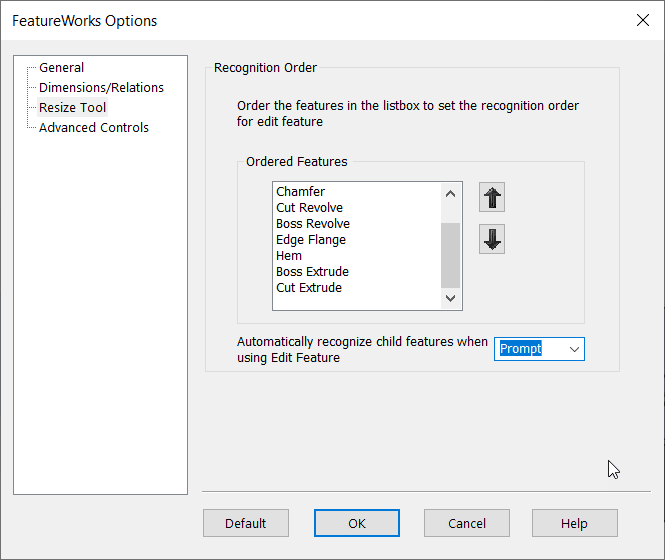Move selected feature up in order

coord(492,197)
